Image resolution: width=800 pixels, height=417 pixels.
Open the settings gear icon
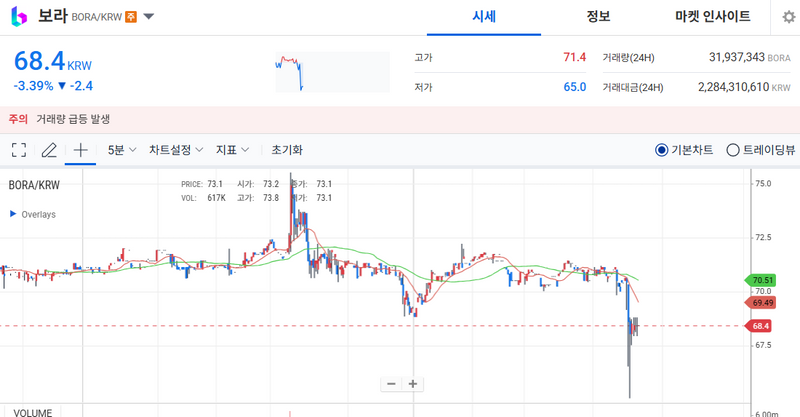point(788,17)
